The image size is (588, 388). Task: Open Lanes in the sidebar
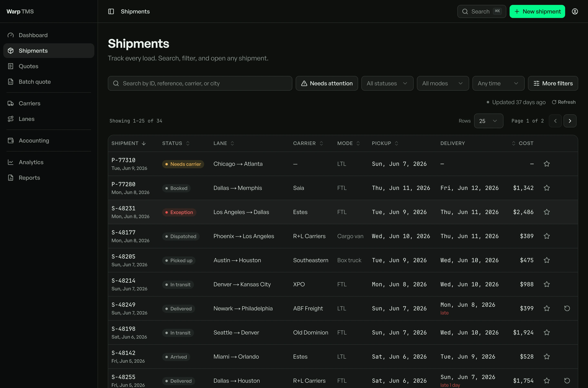pos(49,119)
